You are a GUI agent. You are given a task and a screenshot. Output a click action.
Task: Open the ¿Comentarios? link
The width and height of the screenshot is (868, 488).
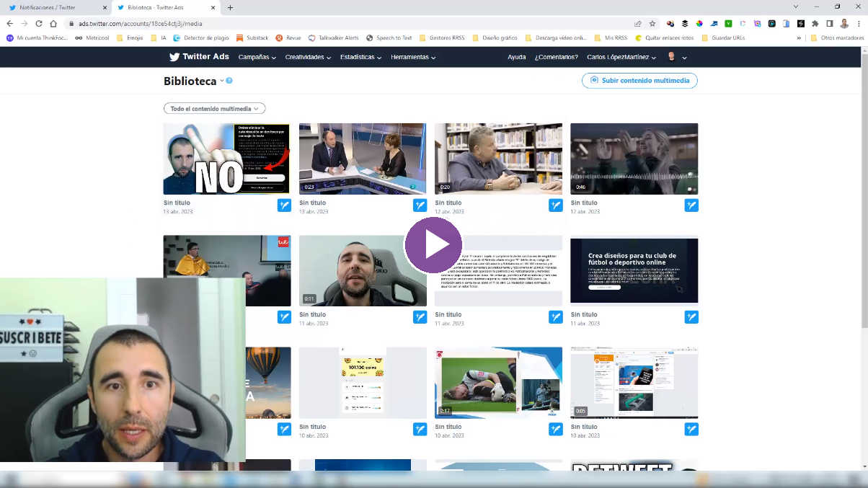tap(556, 57)
